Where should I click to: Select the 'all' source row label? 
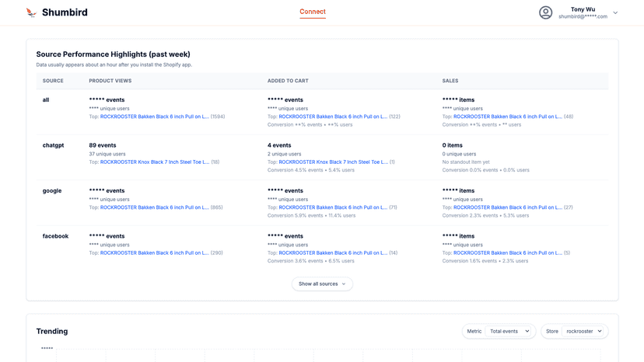(x=46, y=99)
